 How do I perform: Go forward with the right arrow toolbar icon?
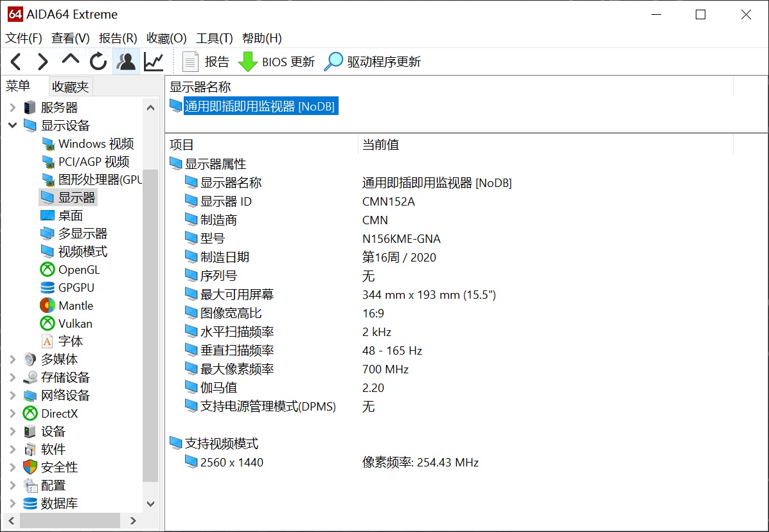[43, 62]
